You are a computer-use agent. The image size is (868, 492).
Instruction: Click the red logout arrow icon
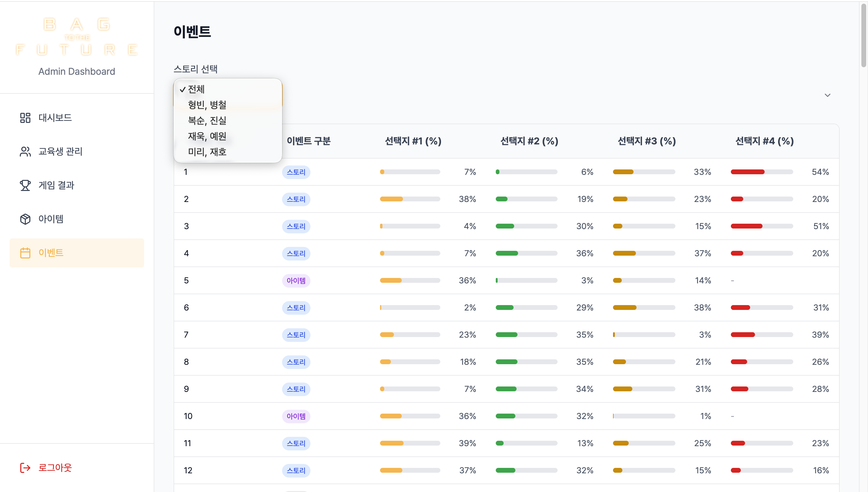click(x=25, y=468)
